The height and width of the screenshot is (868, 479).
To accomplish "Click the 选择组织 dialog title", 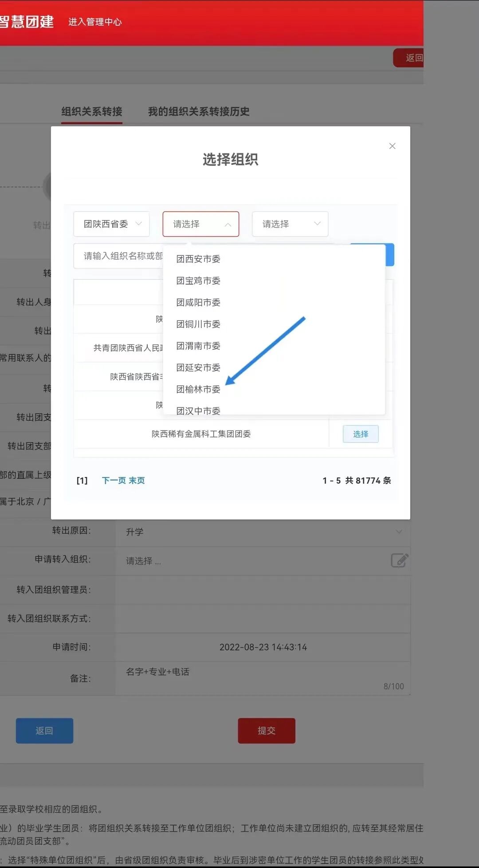I will [230, 159].
